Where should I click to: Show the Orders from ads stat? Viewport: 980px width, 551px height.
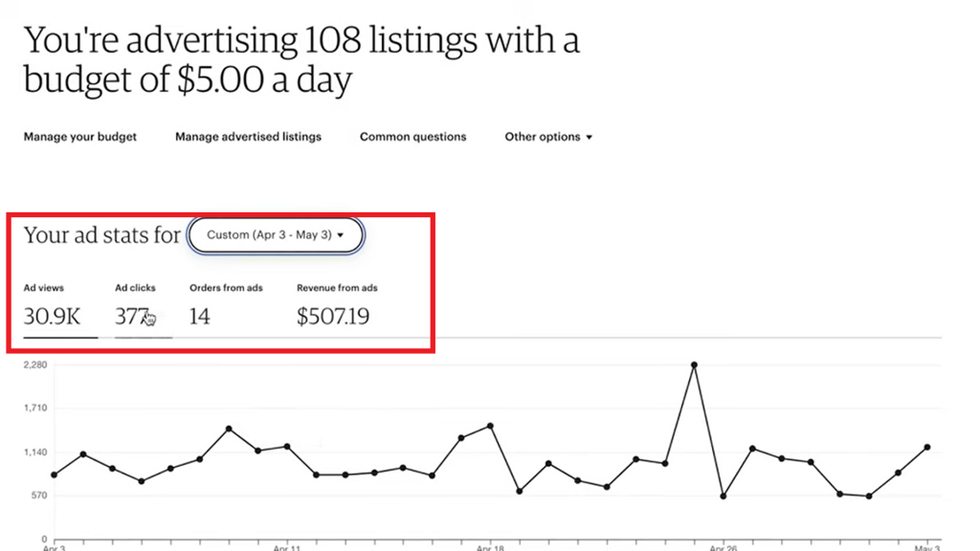click(x=226, y=306)
